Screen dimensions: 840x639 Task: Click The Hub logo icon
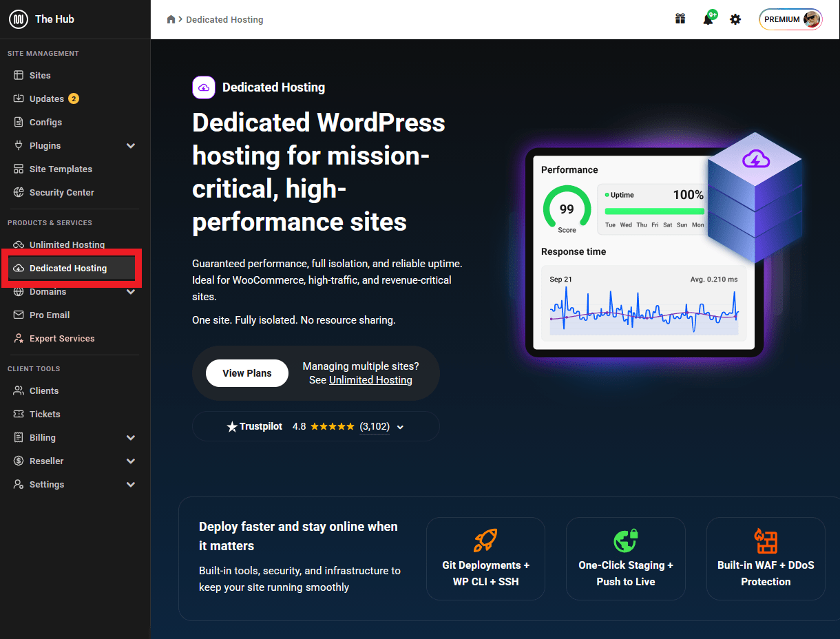tap(18, 19)
